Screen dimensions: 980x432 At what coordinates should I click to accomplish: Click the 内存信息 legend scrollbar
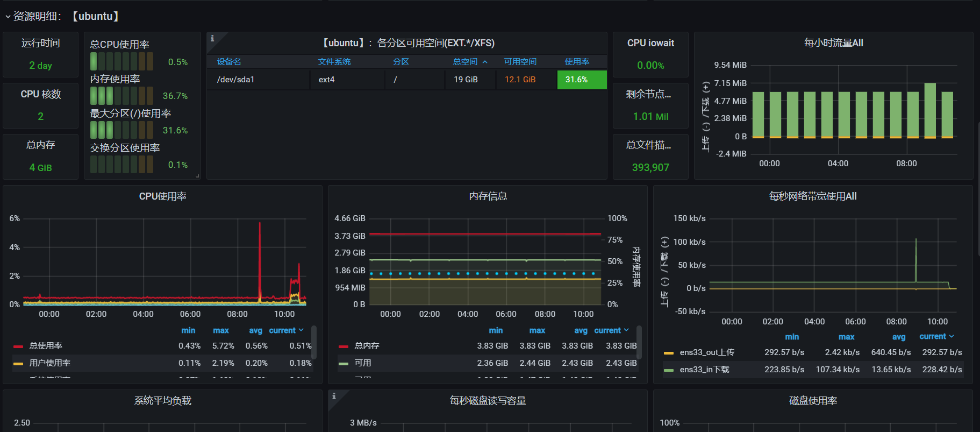[x=639, y=342]
